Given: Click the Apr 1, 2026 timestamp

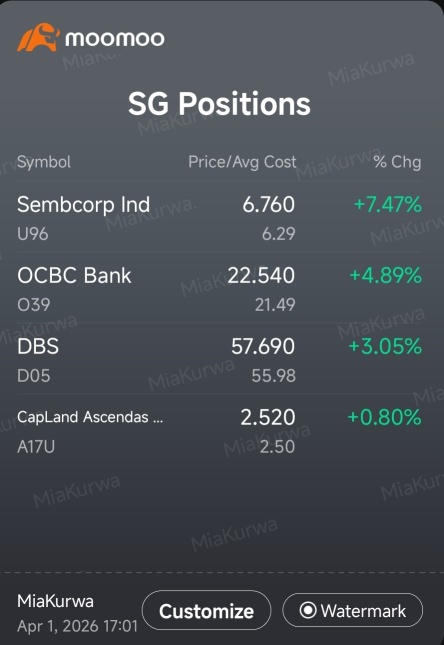Looking at the screenshot, I should tap(77, 626).
